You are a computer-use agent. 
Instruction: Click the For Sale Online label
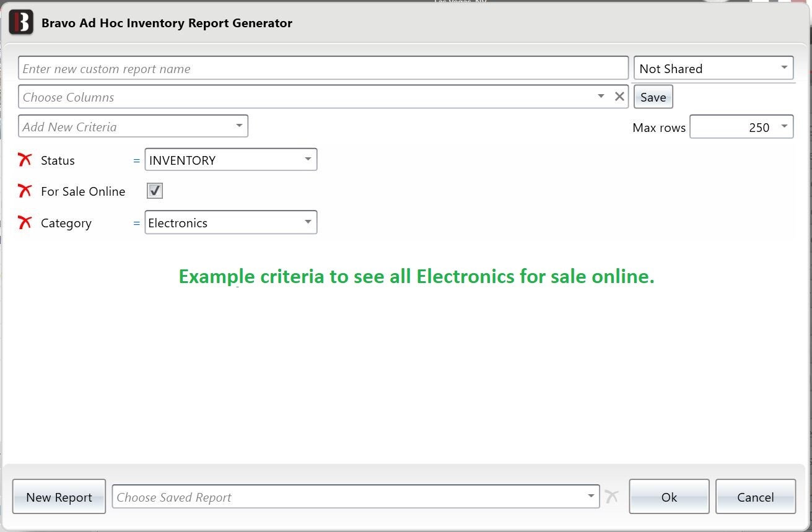(x=83, y=191)
